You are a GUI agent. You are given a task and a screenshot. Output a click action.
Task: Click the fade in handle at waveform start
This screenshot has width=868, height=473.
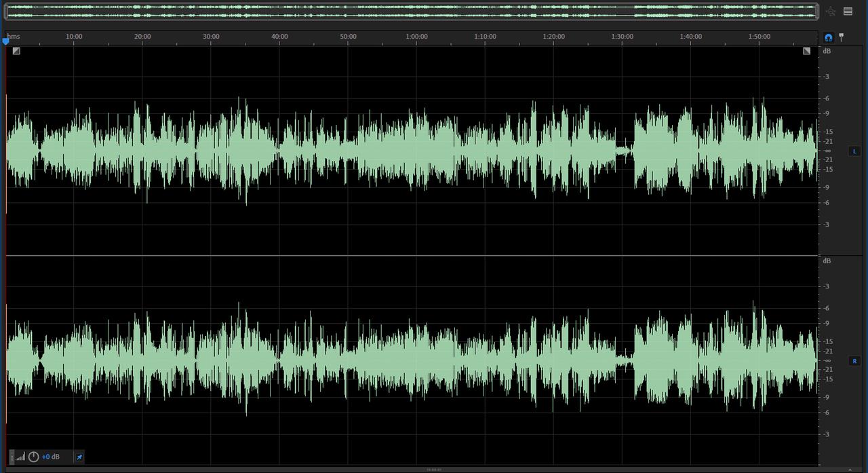16,51
